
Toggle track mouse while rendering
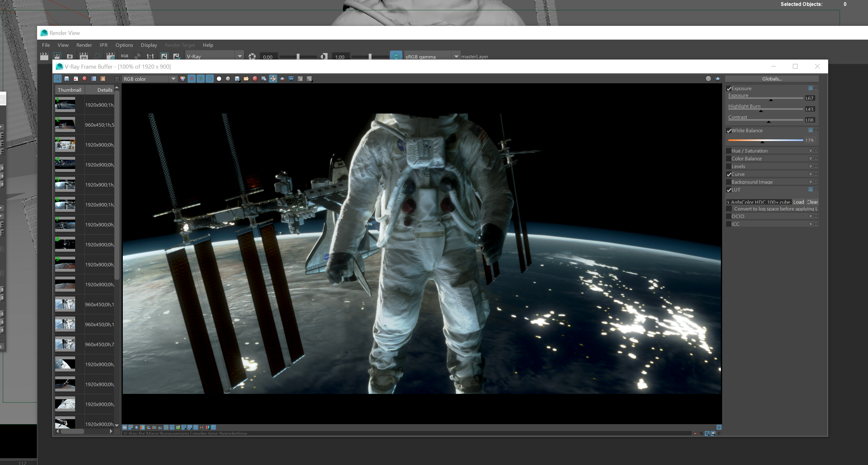pos(273,79)
